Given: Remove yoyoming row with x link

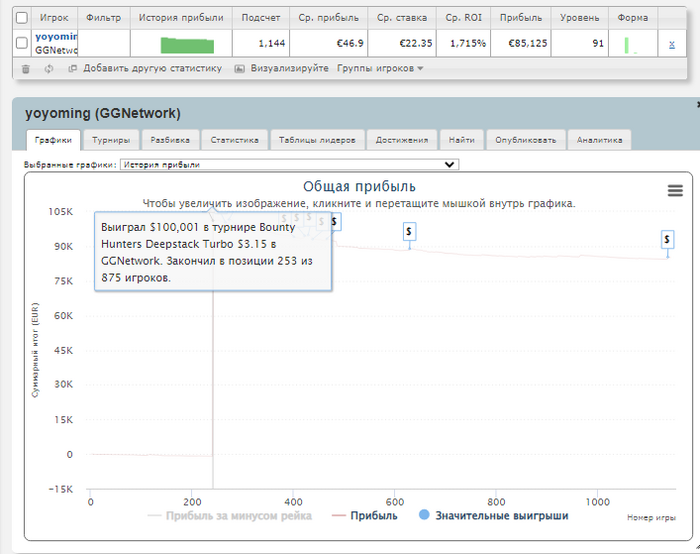Looking at the screenshot, I should tap(672, 44).
